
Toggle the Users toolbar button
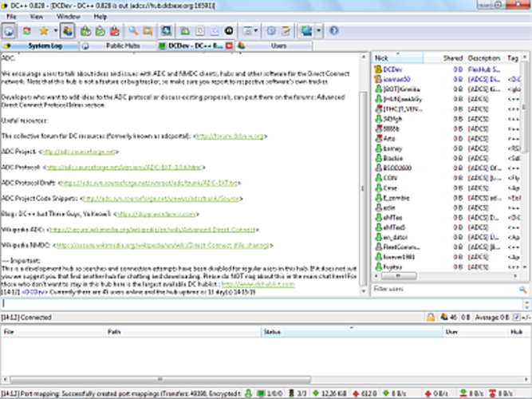pyautogui.click(x=68, y=31)
